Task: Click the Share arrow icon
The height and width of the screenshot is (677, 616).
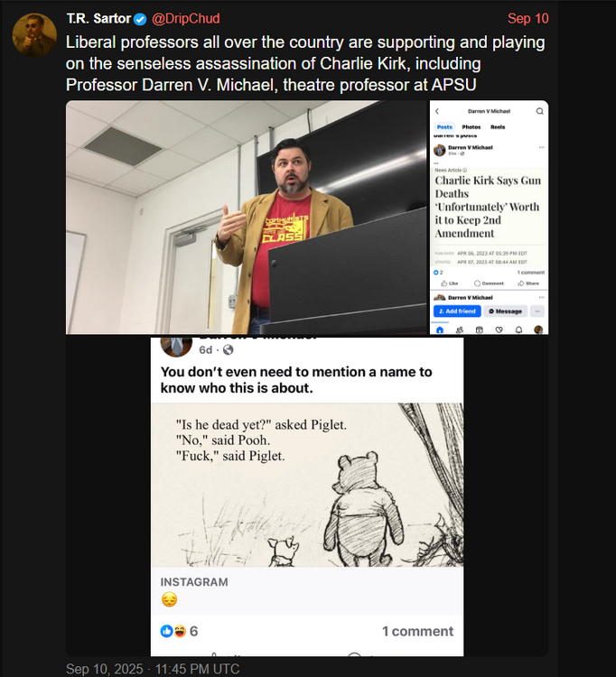Action: click(520, 283)
